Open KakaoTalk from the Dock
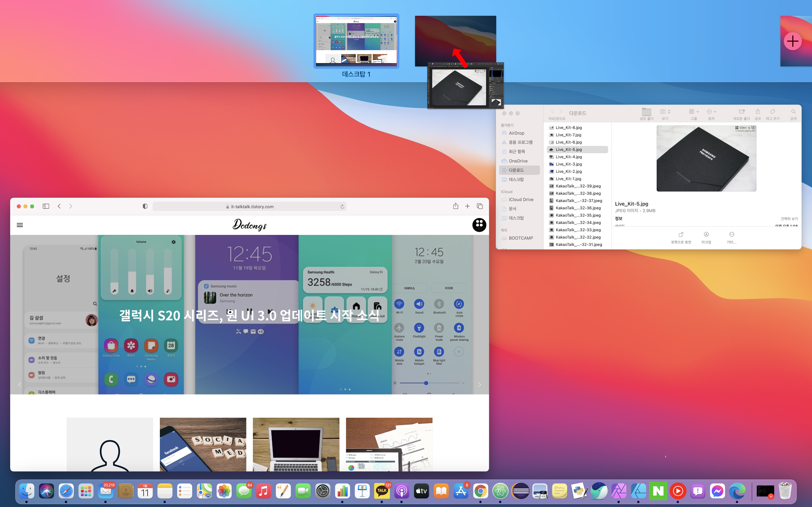The width and height of the screenshot is (812, 507). [381, 491]
